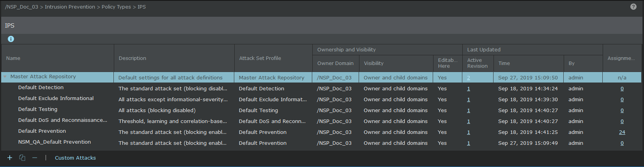Click the 'n/a' assignments cell
Viewport: 644px width, 167px height.
click(622, 77)
